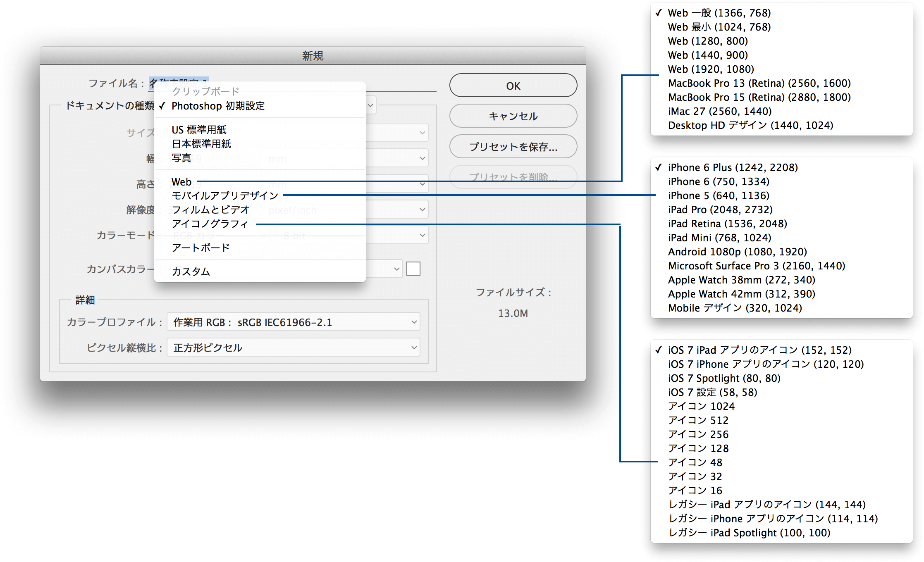The width and height of the screenshot is (924, 562).
Task: Choose Desktop HD デザイン preset
Action: (781, 125)
